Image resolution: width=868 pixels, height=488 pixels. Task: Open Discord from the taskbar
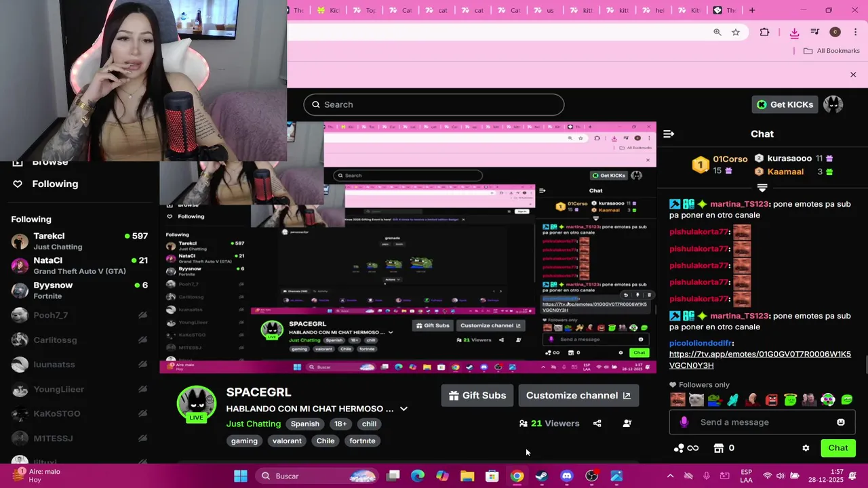click(567, 476)
